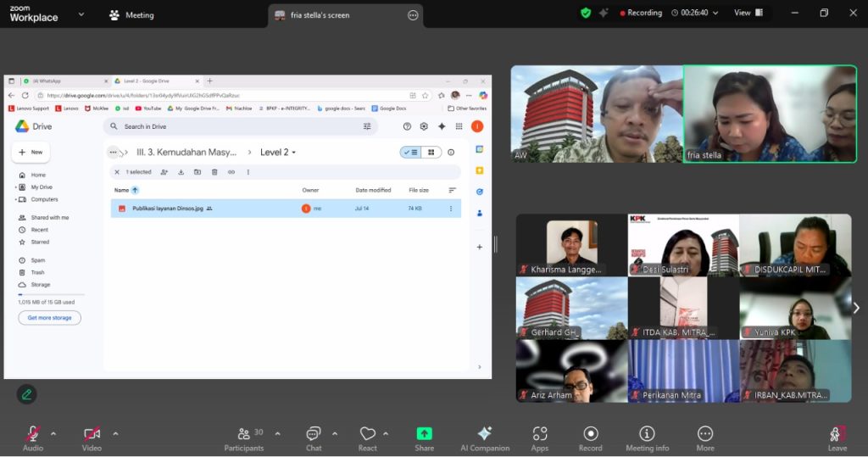Click the green annotation pencil button

[x=27, y=394]
